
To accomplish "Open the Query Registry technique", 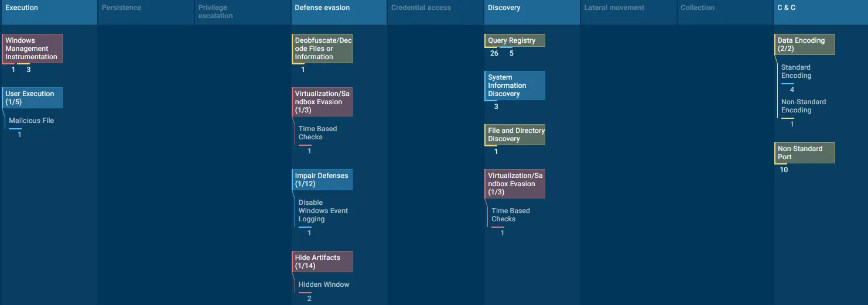I will point(514,40).
